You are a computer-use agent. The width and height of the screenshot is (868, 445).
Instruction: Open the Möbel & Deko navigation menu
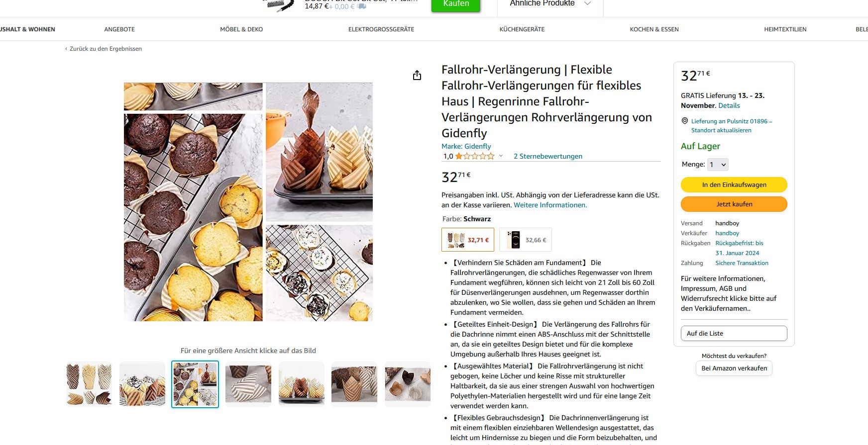[x=241, y=29]
